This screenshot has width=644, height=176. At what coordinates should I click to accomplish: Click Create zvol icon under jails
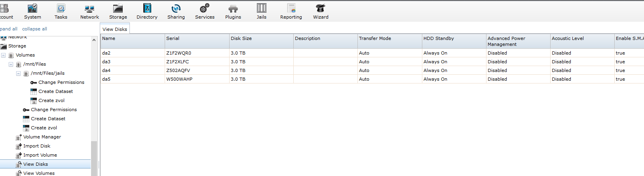(x=34, y=101)
